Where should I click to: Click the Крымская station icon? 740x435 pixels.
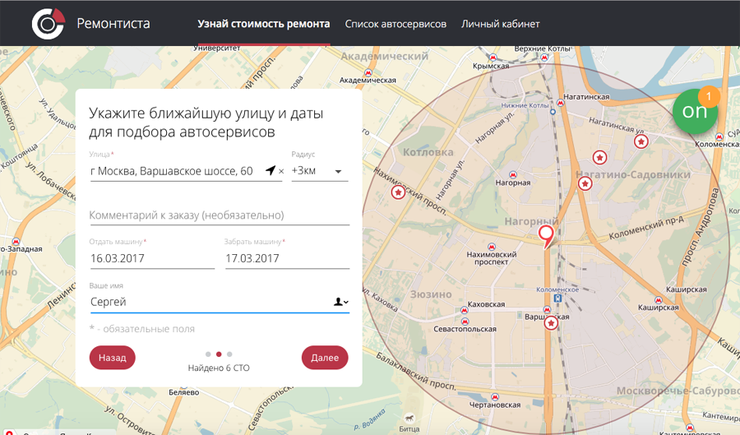point(493,58)
